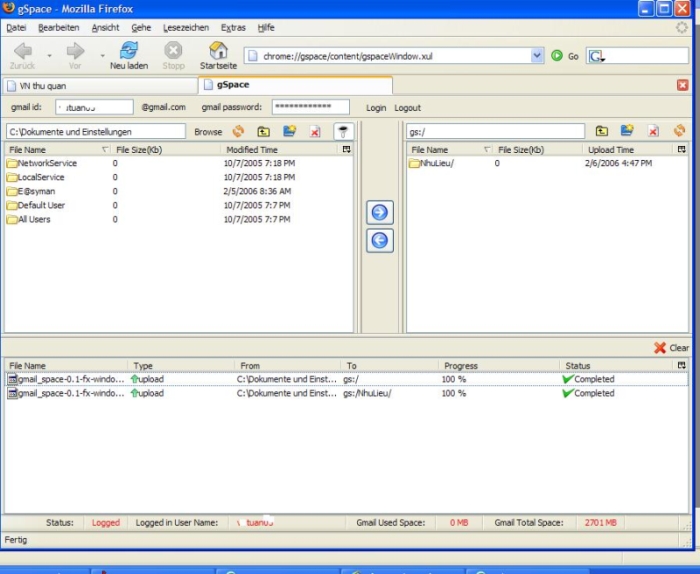
Task: Create new folder in local panel
Action: (x=289, y=131)
